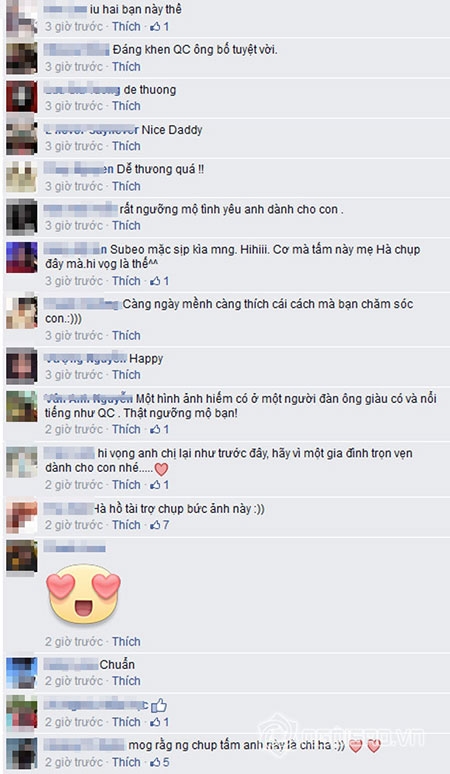
Task: Click thumbs-up count on 'hi vọng anh chị' comment
Action: click(159, 485)
